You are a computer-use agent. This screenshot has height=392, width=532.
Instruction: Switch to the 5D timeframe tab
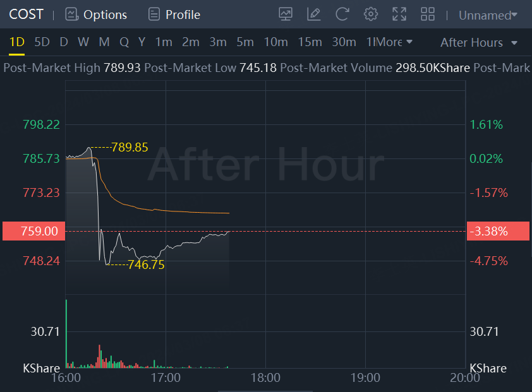[x=42, y=42]
